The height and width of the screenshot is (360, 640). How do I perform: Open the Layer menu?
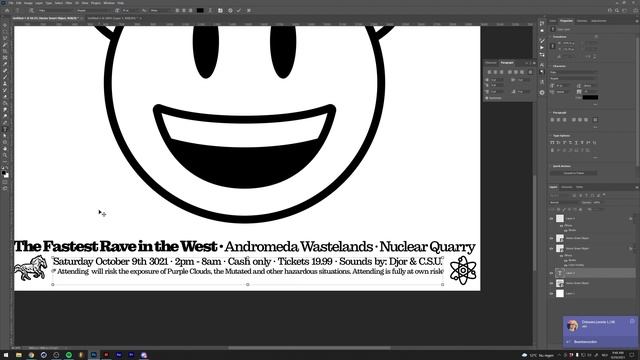click(39, 3)
